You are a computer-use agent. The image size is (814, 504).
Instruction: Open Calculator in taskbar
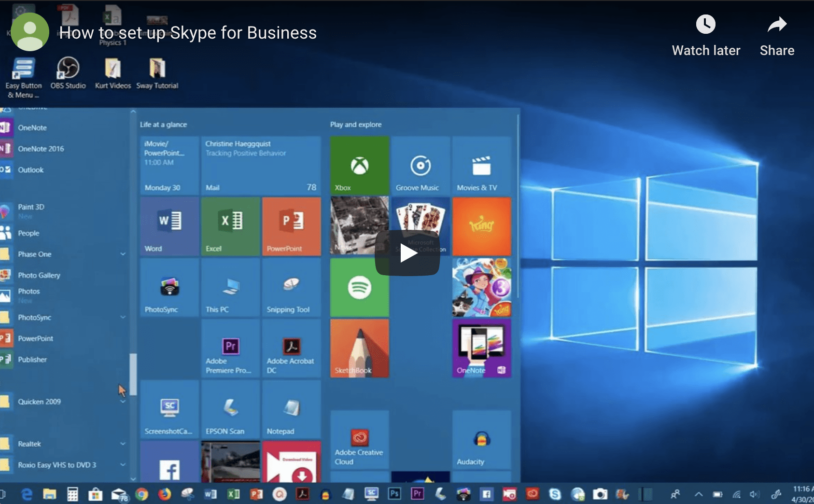coord(72,494)
